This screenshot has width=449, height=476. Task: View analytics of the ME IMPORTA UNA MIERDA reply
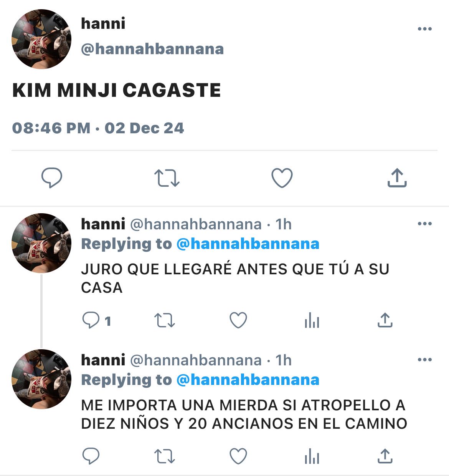point(312,456)
